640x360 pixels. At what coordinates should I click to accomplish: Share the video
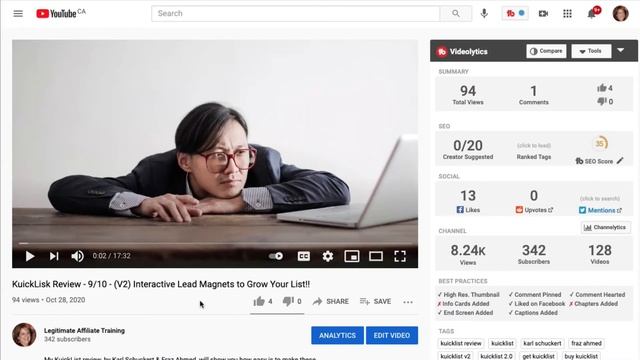331,302
